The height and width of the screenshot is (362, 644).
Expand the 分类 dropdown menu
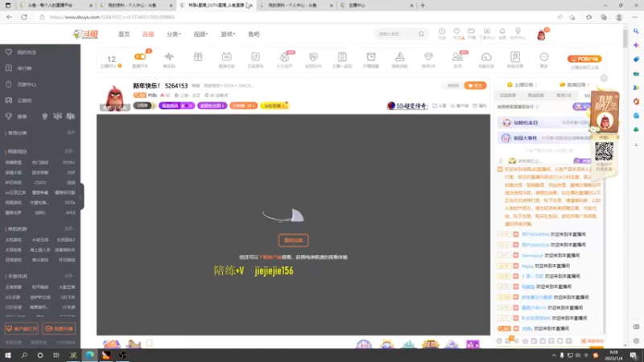point(173,34)
